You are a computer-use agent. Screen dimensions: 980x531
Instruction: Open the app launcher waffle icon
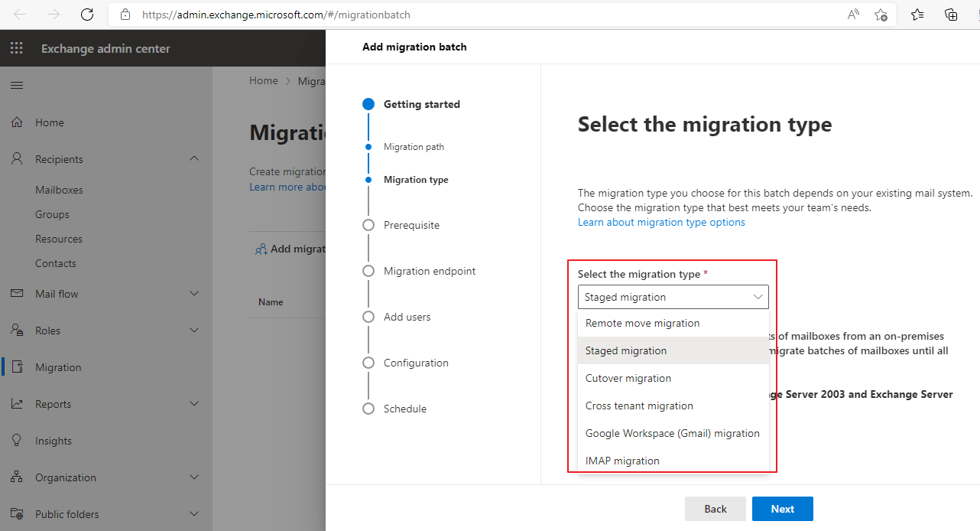pyautogui.click(x=17, y=48)
